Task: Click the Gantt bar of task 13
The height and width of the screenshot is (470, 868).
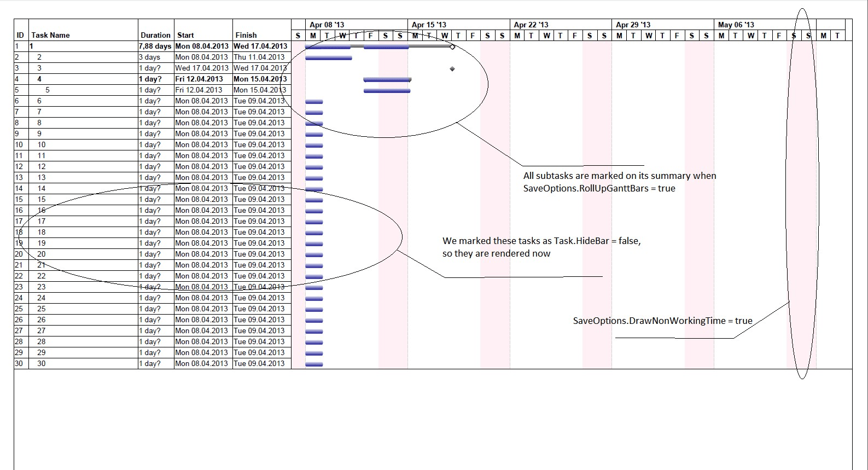Action: pyautogui.click(x=314, y=178)
